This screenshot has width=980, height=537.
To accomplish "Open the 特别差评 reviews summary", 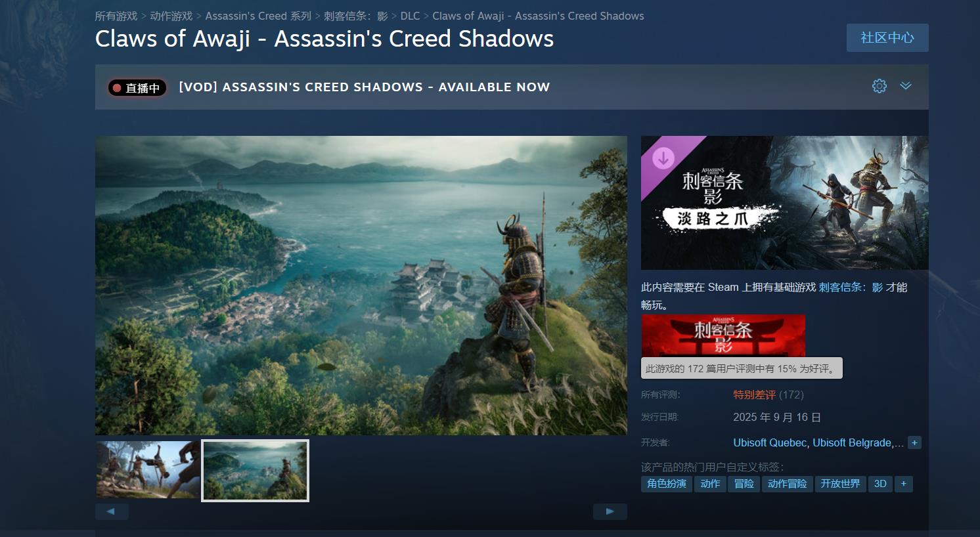I will coord(754,395).
